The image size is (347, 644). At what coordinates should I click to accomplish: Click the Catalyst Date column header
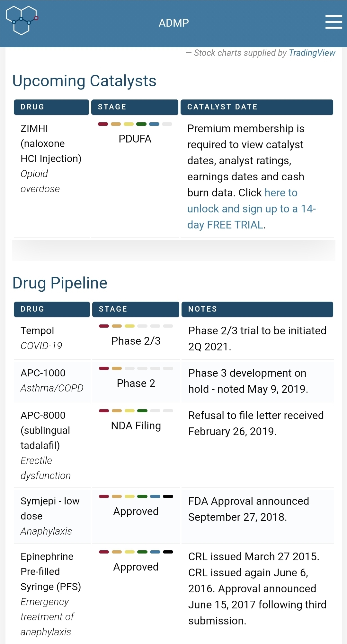click(x=256, y=107)
